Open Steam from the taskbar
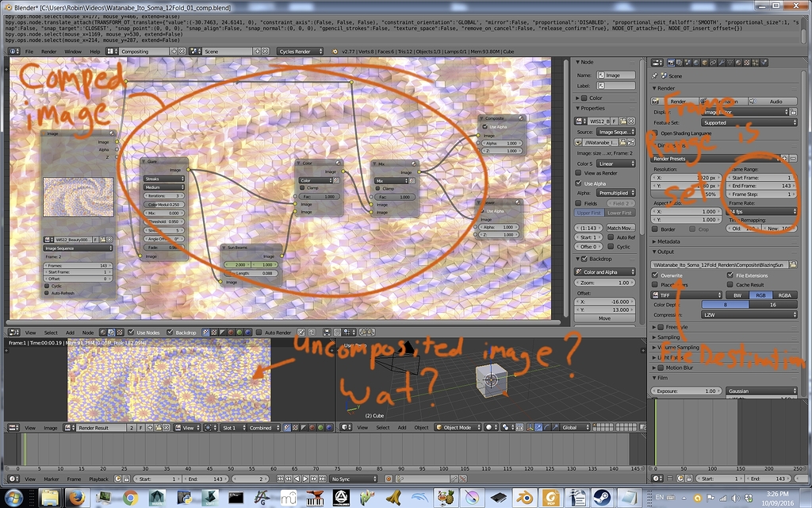This screenshot has width=812, height=508. coord(602,498)
